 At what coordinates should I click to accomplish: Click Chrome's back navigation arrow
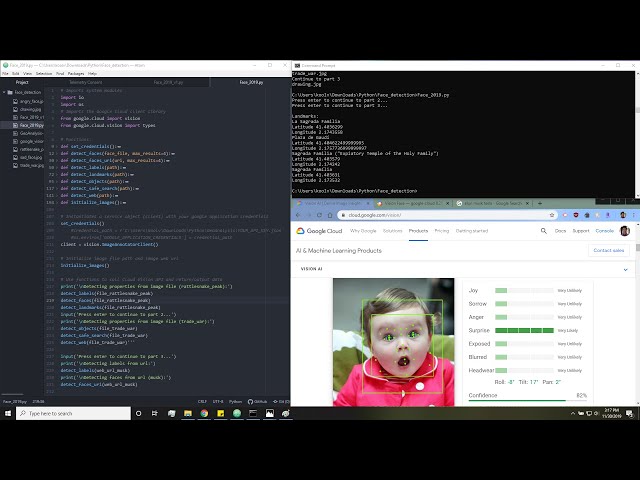pyautogui.click(x=298, y=215)
